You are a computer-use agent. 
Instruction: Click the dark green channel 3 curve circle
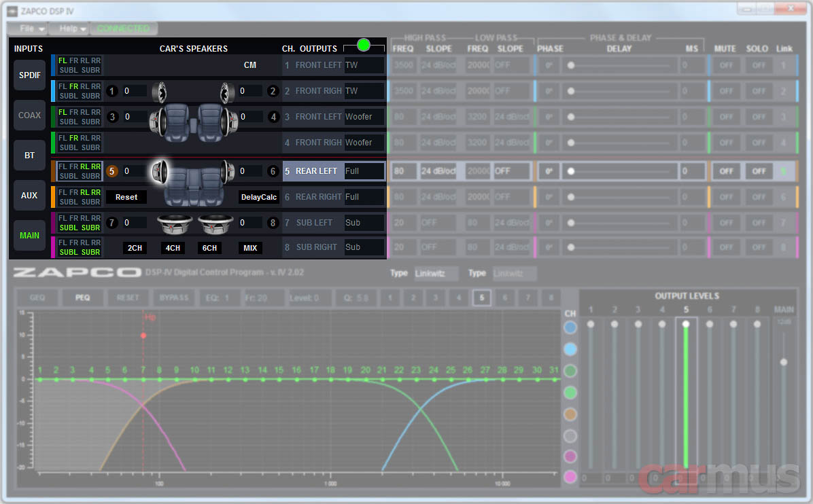click(570, 371)
